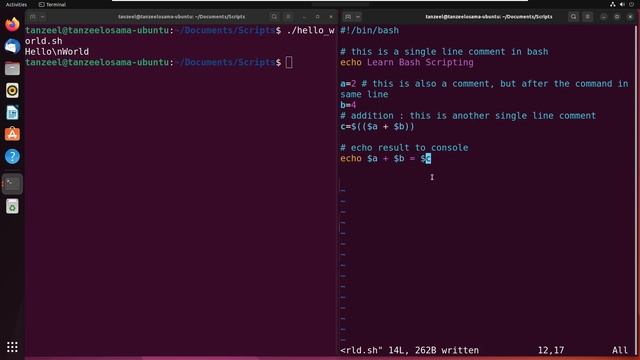
Task: Open the volume icon in top bar
Action: (x=622, y=4)
